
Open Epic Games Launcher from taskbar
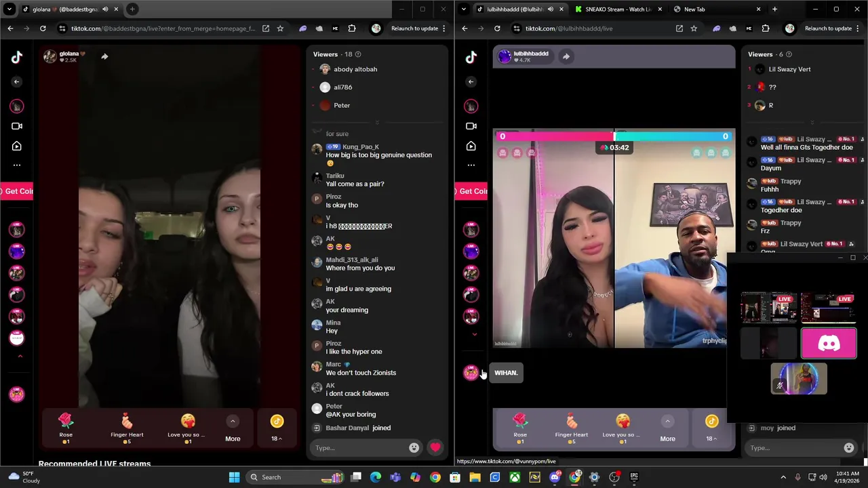click(x=634, y=477)
